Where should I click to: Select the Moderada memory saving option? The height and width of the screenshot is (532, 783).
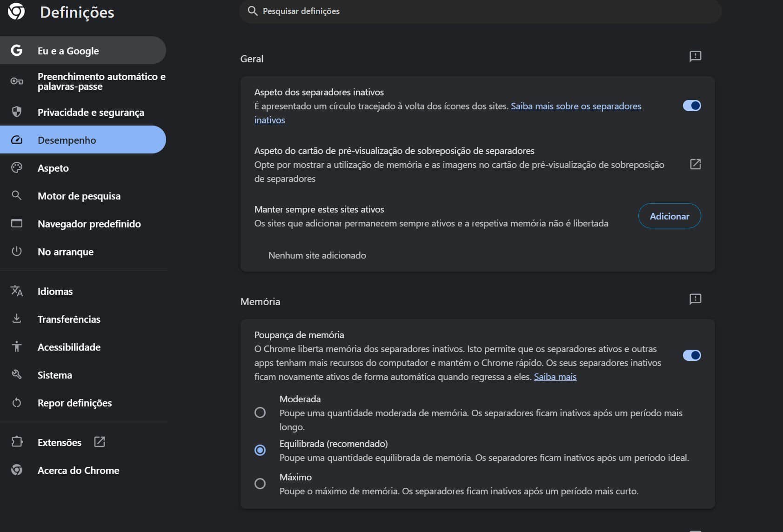pyautogui.click(x=260, y=412)
